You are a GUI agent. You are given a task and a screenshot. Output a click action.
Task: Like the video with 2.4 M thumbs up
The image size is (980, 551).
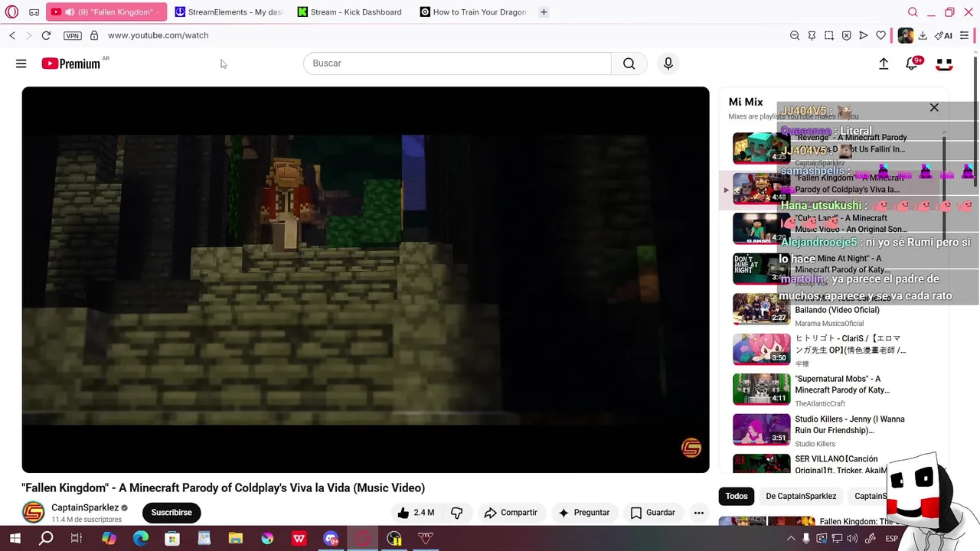point(416,513)
